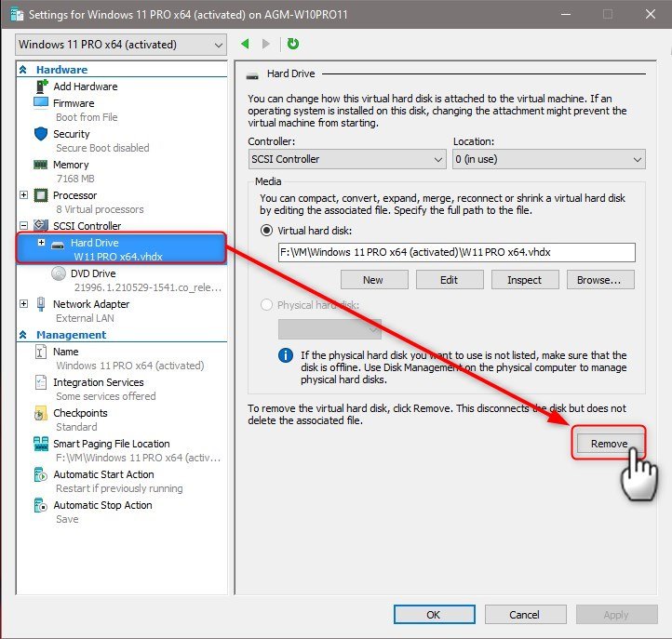Click the Browse... button
This screenshot has width=672, height=639.
pyautogui.click(x=600, y=280)
